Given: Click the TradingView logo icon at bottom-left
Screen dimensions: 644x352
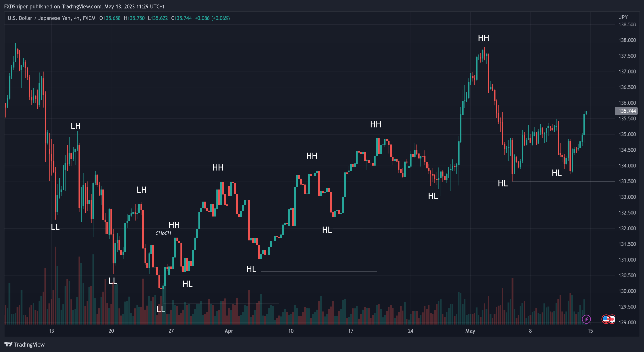Looking at the screenshot, I should coord(8,344).
